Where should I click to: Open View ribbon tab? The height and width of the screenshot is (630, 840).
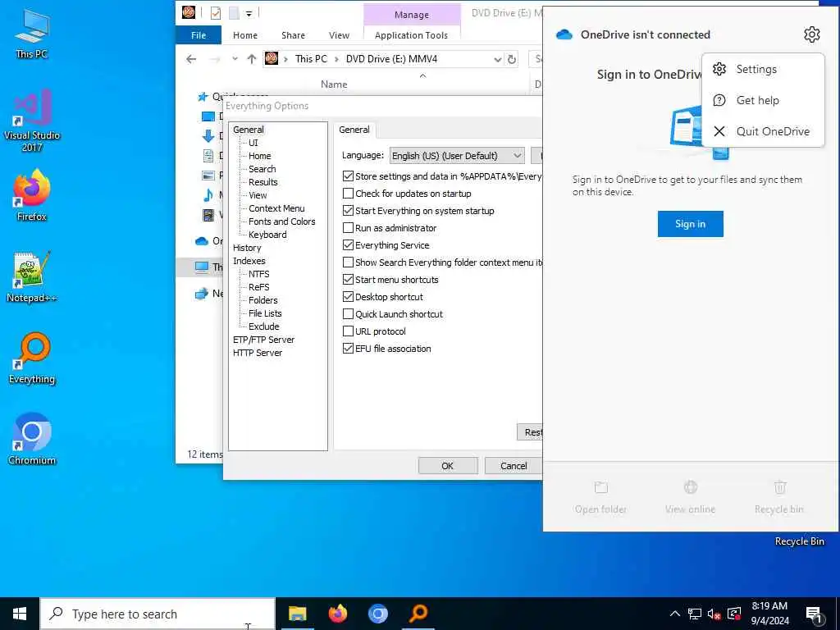339,34
